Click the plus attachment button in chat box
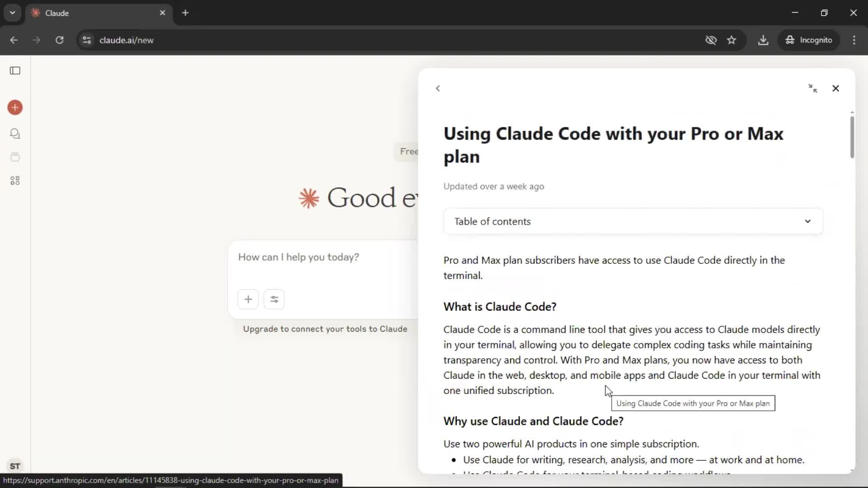This screenshot has width=868, height=488. pos(248,299)
